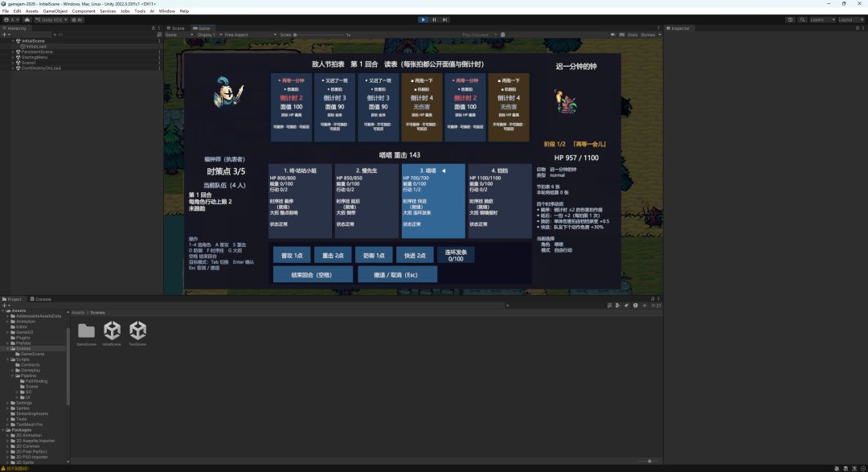The height and width of the screenshot is (472, 868).
Task: Open Unity undo history icon
Action: [x=790, y=19]
